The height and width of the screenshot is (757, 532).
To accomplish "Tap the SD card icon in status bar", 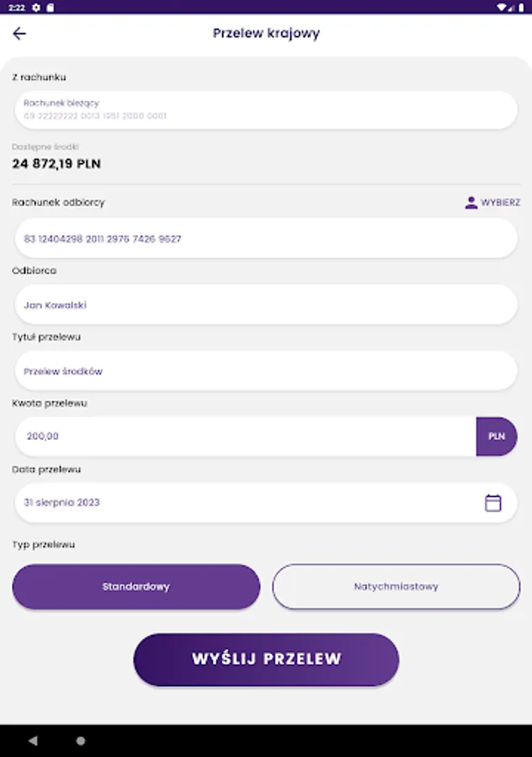I will point(50,8).
